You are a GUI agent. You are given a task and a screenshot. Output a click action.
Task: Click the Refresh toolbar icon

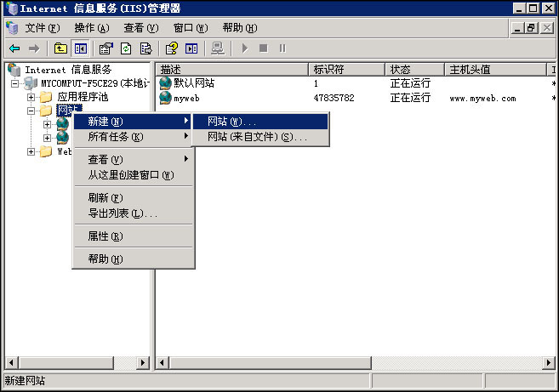126,48
